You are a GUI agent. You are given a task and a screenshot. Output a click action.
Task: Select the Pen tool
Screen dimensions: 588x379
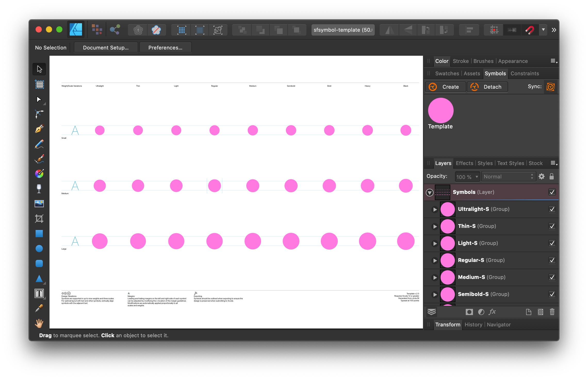pyautogui.click(x=39, y=129)
